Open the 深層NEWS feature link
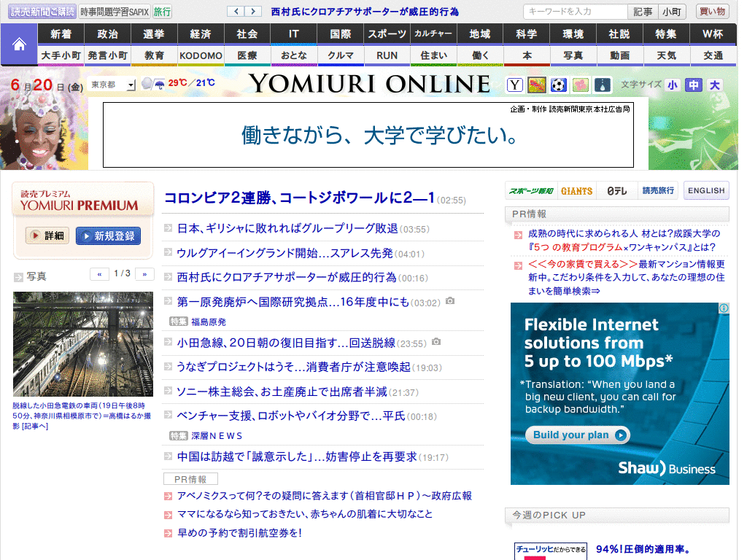 (217, 436)
